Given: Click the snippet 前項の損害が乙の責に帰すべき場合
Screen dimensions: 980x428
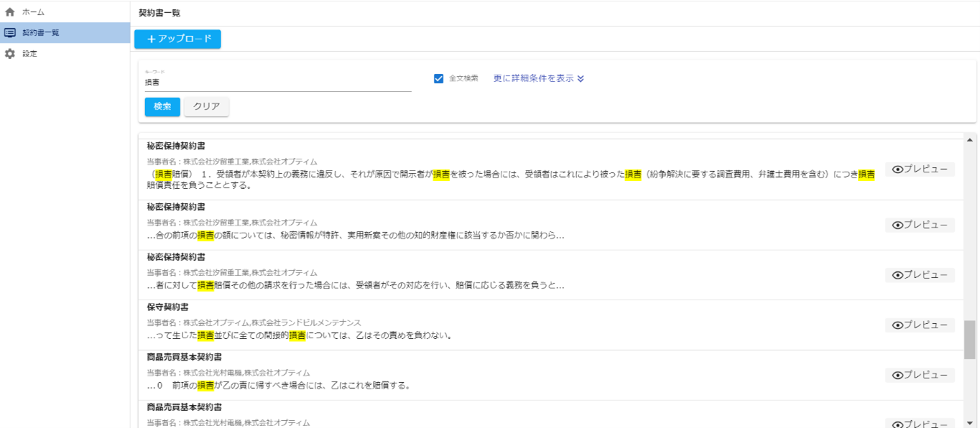Looking at the screenshot, I should 279,386.
